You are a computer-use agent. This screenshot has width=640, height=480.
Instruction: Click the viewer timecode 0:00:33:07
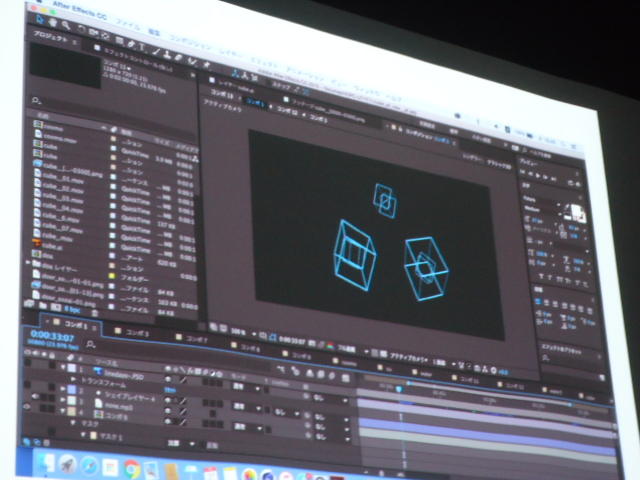(293, 341)
